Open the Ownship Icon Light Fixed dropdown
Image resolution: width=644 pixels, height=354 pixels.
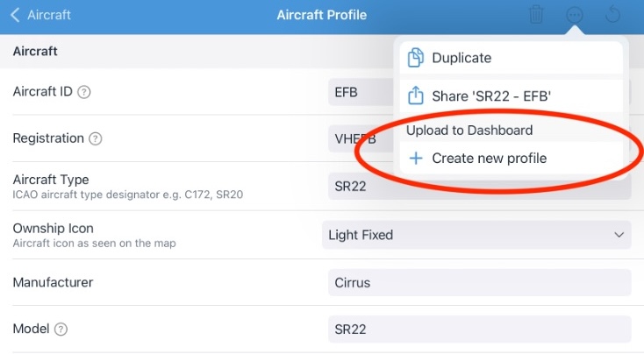click(x=474, y=235)
